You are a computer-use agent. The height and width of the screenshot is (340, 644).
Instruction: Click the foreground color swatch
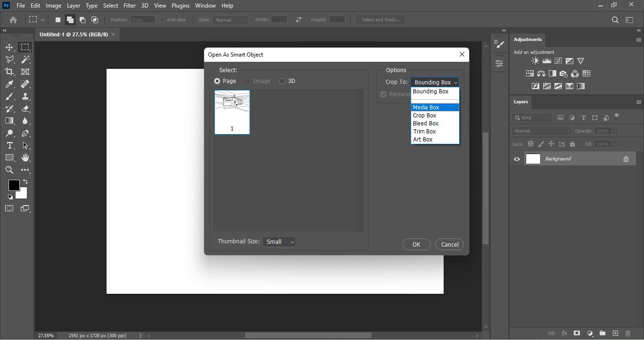click(x=14, y=185)
